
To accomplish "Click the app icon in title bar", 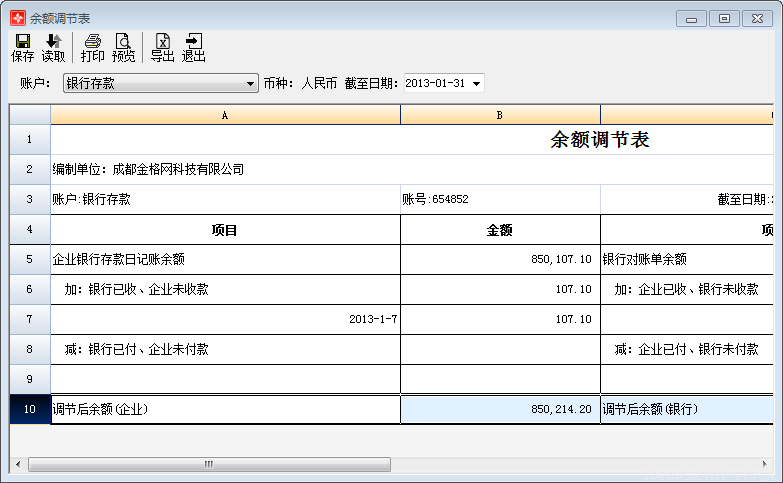I will [x=17, y=18].
